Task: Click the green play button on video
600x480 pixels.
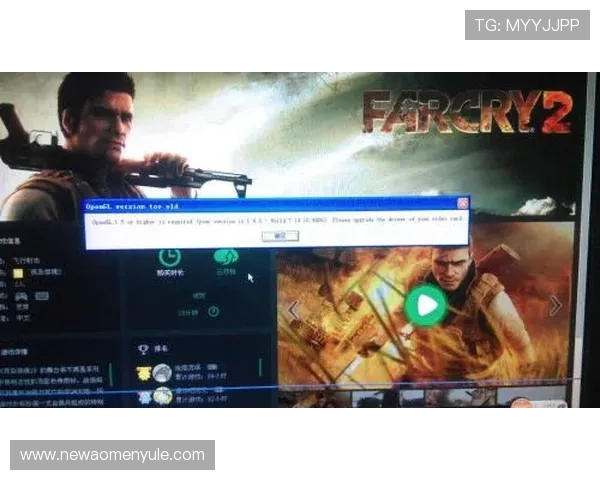Action: tap(427, 305)
